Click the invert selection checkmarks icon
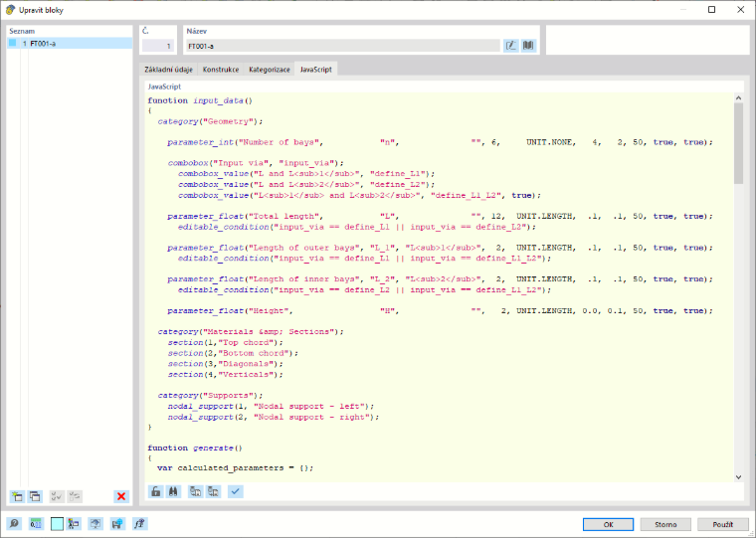 tap(75, 496)
